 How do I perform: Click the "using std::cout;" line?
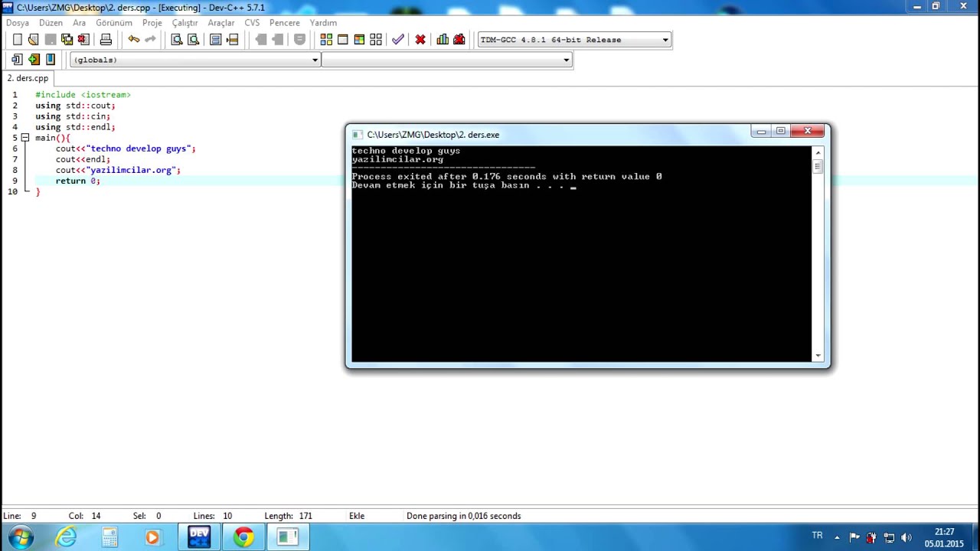pyautogui.click(x=75, y=106)
